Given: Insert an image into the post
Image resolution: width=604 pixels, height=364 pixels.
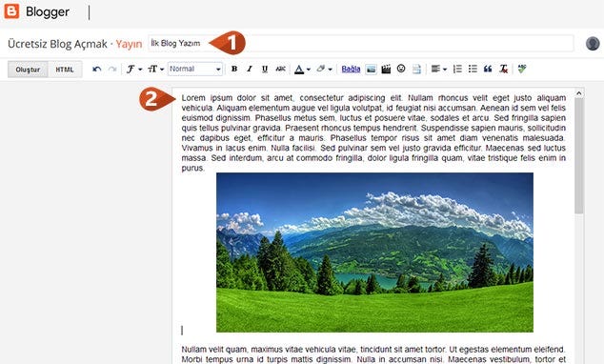Looking at the screenshot, I should 371,70.
